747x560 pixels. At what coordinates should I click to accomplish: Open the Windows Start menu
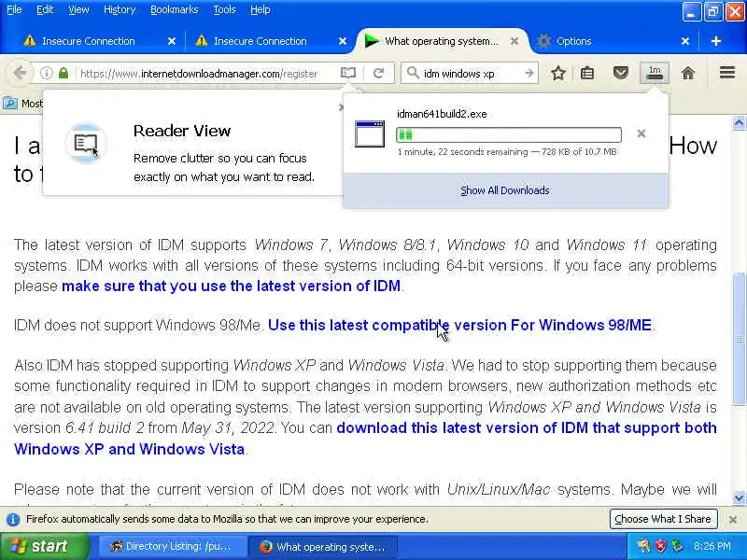pyautogui.click(x=44, y=546)
